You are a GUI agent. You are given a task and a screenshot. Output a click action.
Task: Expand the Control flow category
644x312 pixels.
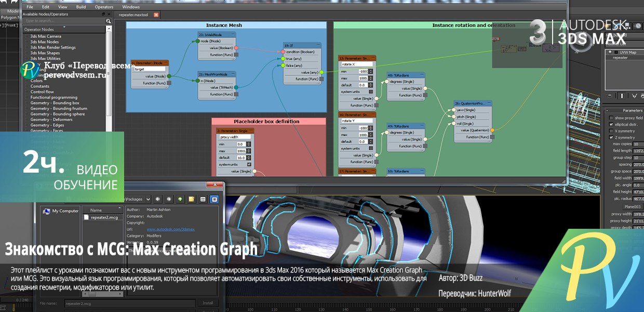click(x=42, y=92)
